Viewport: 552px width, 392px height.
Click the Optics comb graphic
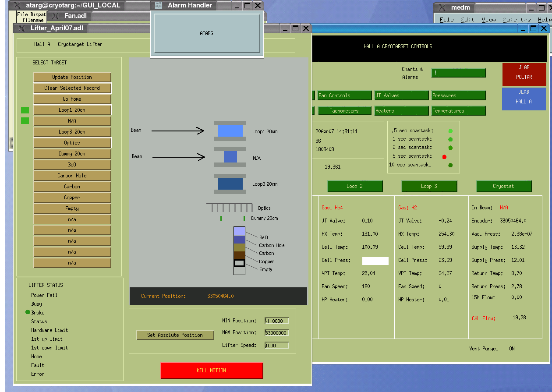230,208
